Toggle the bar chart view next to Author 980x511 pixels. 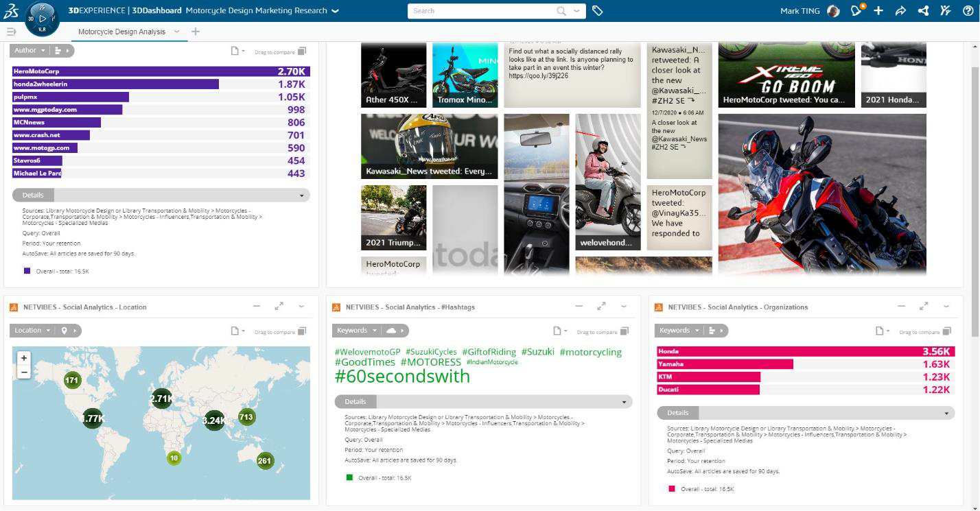tap(60, 50)
